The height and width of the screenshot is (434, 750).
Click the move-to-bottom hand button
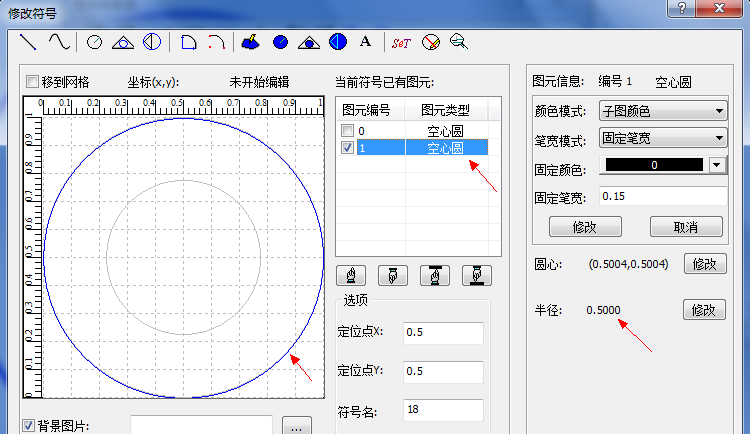pyautogui.click(x=476, y=276)
